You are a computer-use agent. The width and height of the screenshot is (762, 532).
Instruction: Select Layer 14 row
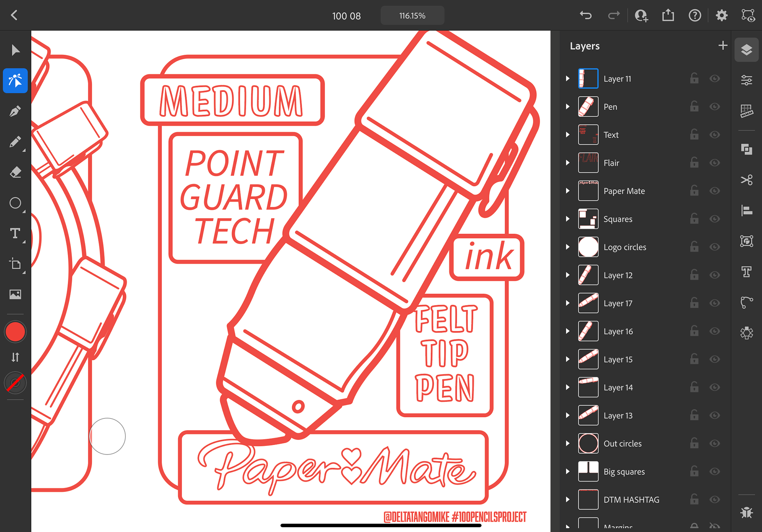[x=645, y=388]
